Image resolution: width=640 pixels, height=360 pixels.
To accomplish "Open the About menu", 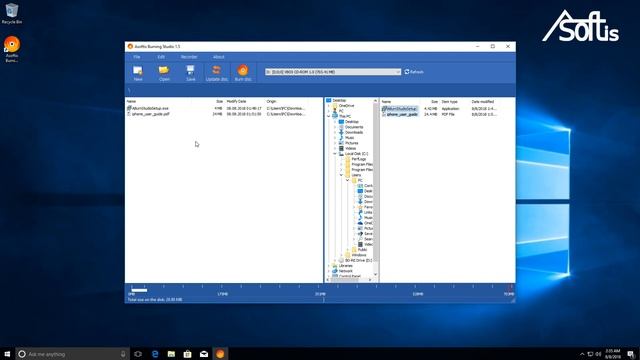I will point(218,57).
